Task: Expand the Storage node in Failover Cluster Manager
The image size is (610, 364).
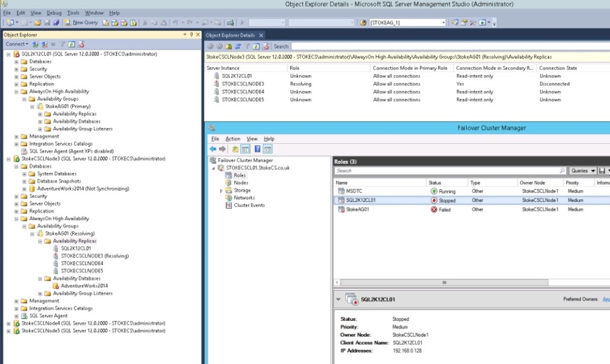Action: click(x=221, y=190)
